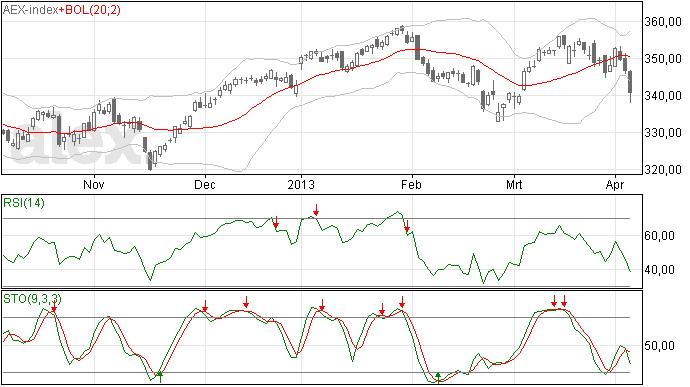This screenshot has width=690, height=387.
Task: Click the 360,00 price axis value
Action: coord(663,22)
